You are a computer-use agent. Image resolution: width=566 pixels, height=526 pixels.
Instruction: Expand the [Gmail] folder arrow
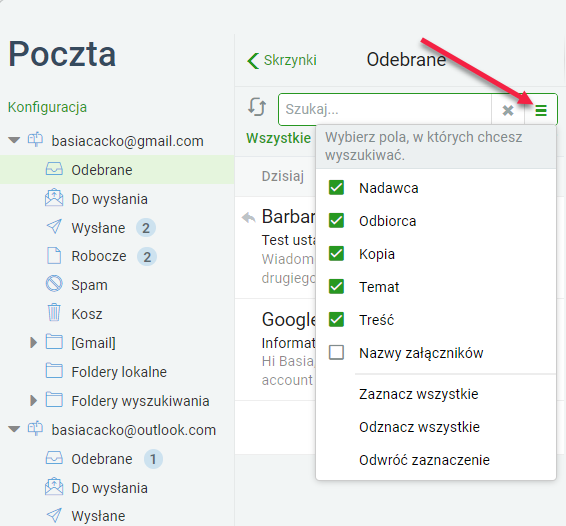coord(34,342)
